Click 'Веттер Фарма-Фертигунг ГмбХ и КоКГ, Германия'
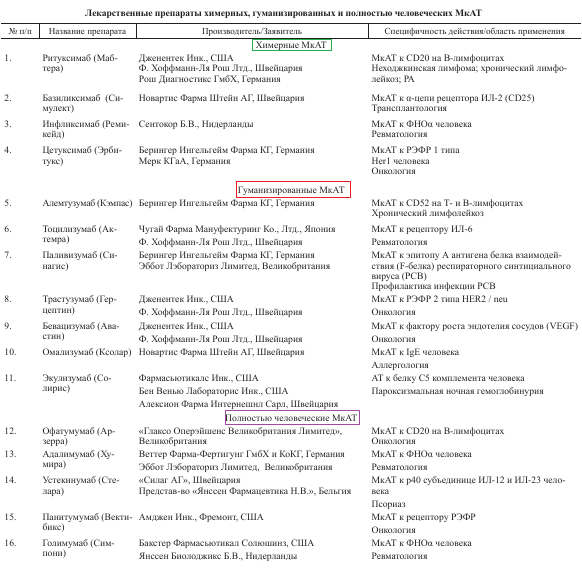The width and height of the screenshot is (582, 571). pyautogui.click(x=242, y=454)
